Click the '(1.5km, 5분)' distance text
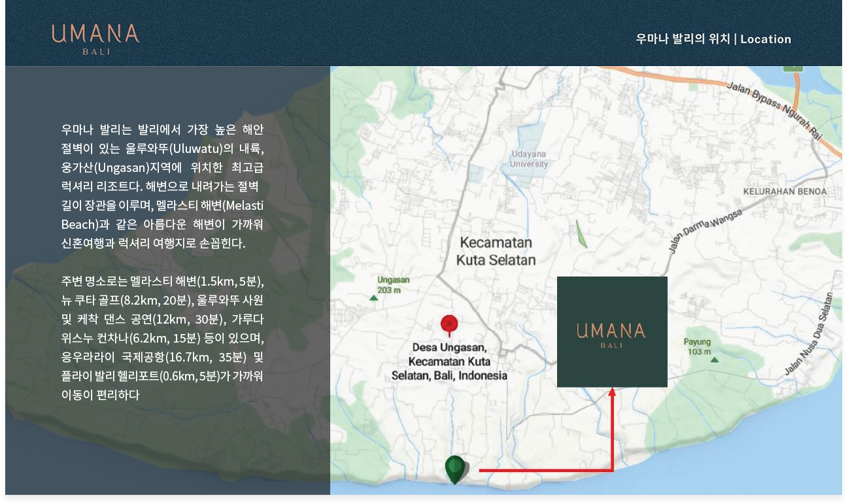Screen dimensions: 850x504 pyautogui.click(x=230, y=282)
